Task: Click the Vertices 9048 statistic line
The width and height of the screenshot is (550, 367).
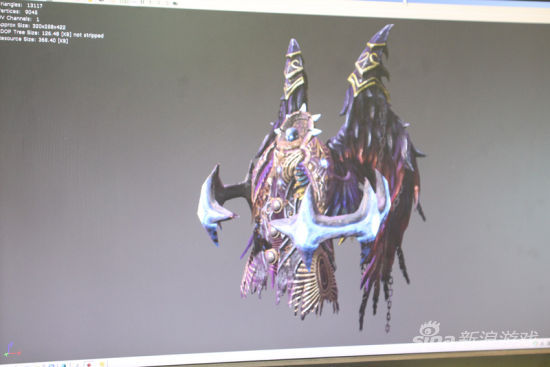Action: (19, 12)
